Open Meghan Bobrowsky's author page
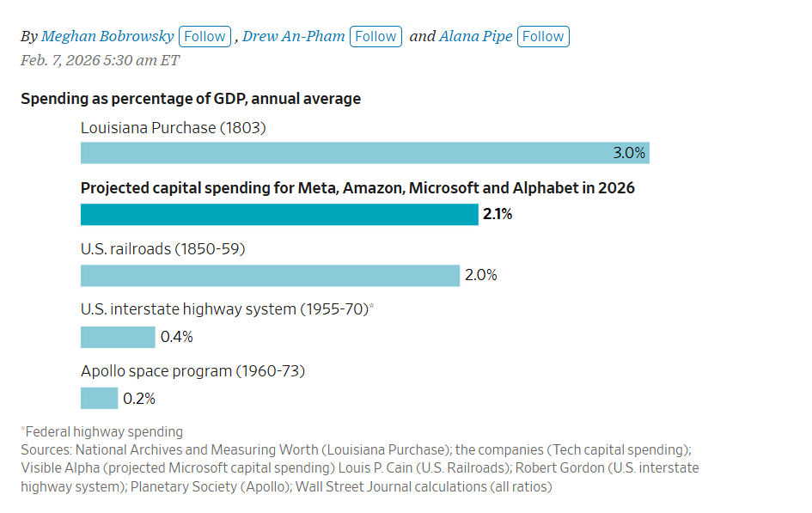Viewport: 812px width, 513px height. point(107,36)
